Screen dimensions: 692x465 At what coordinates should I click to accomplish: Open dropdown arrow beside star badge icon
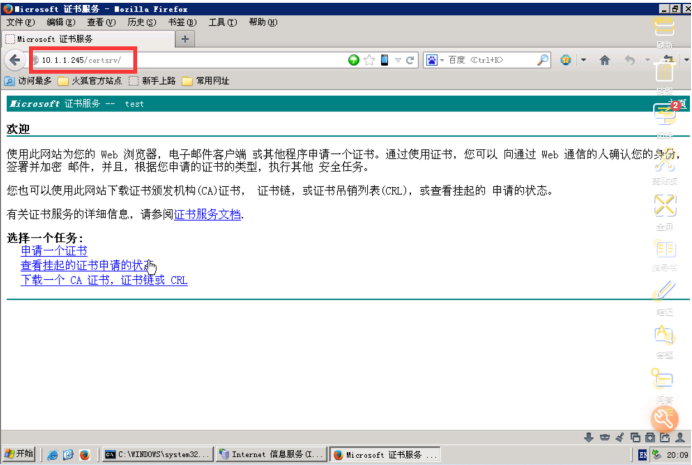583,60
